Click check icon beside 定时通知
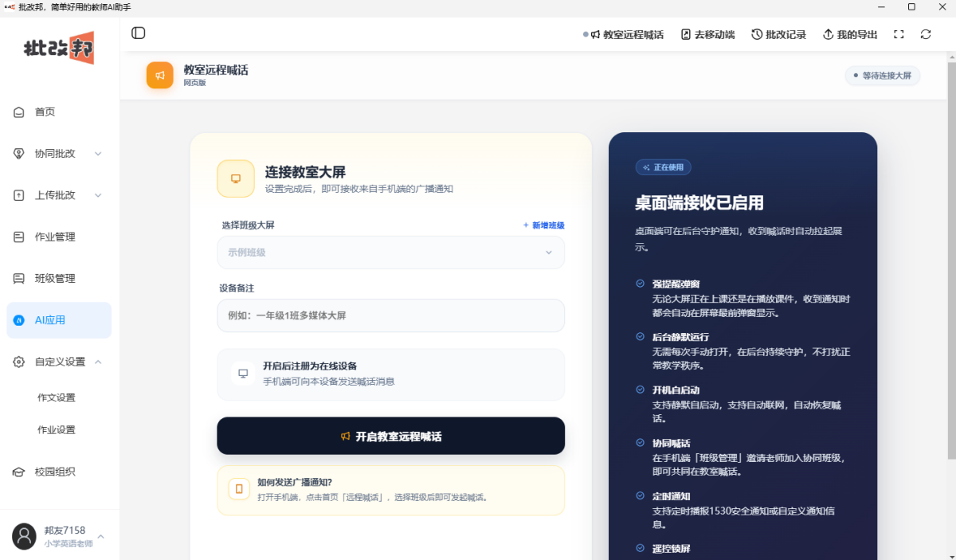The image size is (956, 560). (x=640, y=495)
